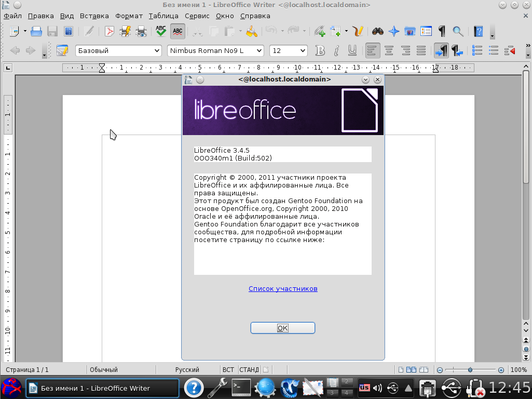Open Find & Replace binoculars icon
Screen dimensions: 532x399
pos(377,32)
